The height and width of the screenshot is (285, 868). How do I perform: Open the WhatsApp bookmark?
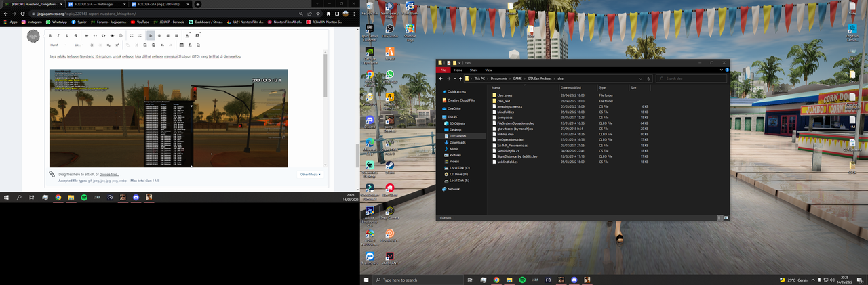click(x=57, y=22)
